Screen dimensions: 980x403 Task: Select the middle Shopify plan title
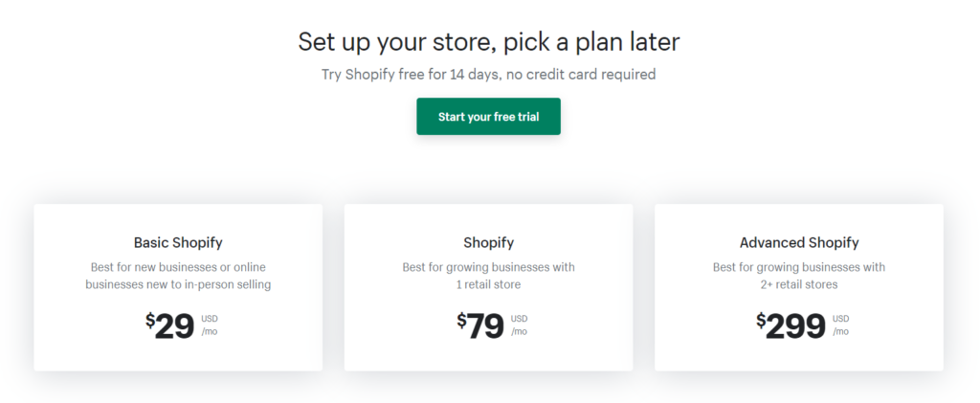point(488,242)
